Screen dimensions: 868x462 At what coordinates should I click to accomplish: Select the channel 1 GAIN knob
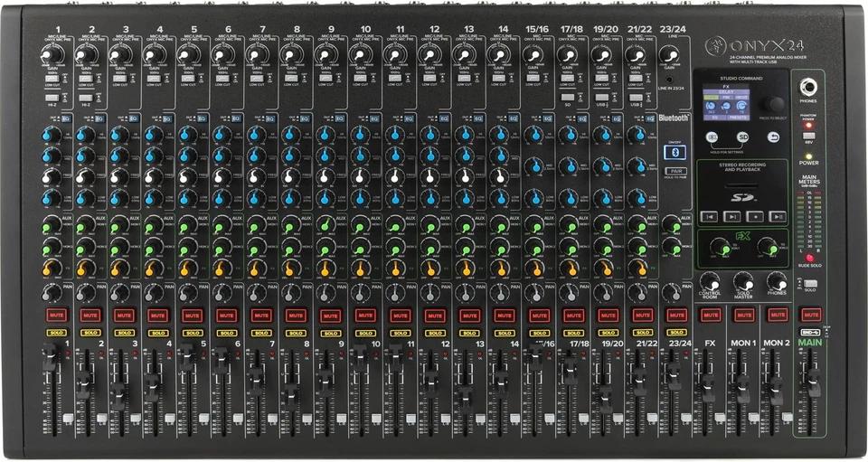tap(51, 55)
